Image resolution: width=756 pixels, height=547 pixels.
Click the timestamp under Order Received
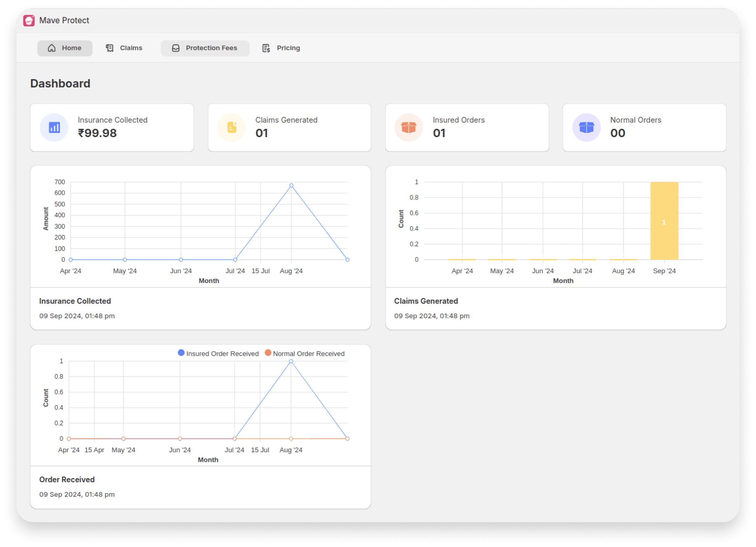(x=77, y=494)
